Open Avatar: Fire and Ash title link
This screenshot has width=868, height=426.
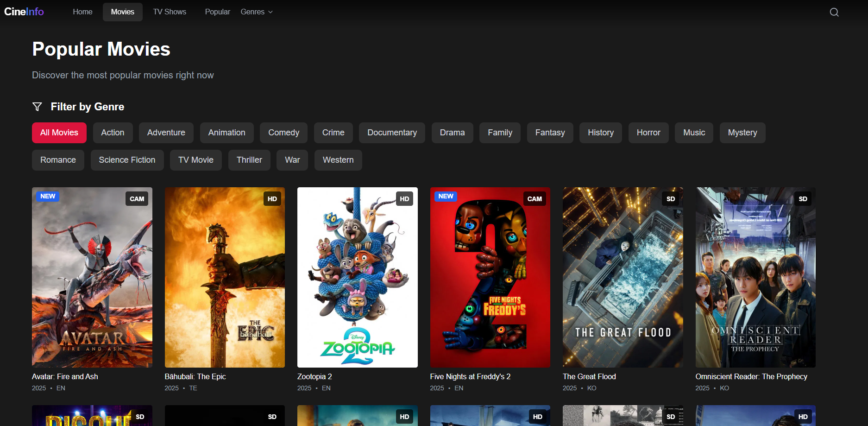(x=64, y=376)
